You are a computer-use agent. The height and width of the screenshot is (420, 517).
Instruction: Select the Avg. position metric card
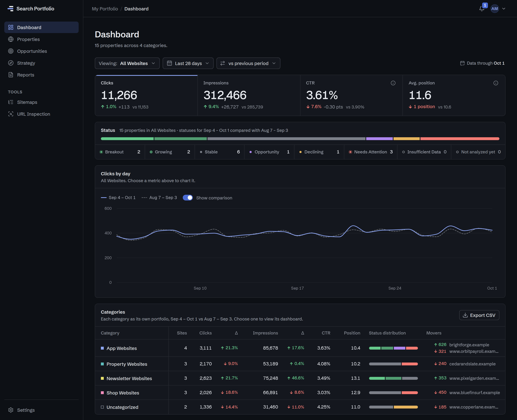454,95
